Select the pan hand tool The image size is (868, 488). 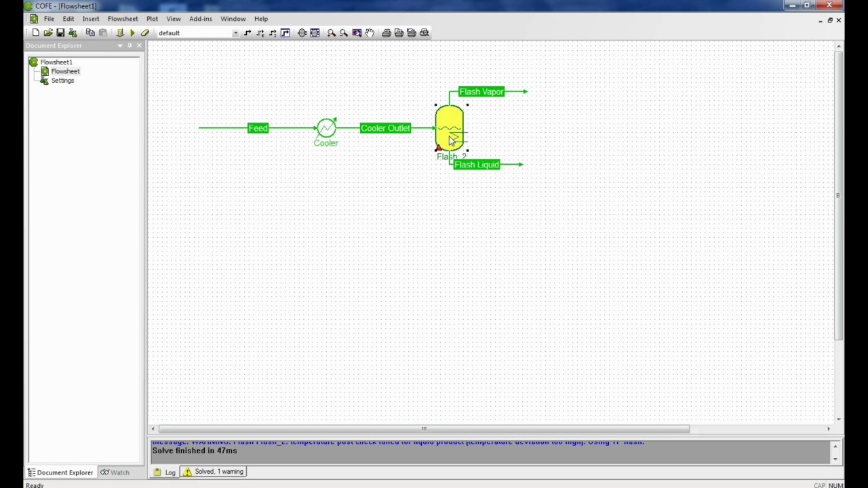click(x=370, y=33)
